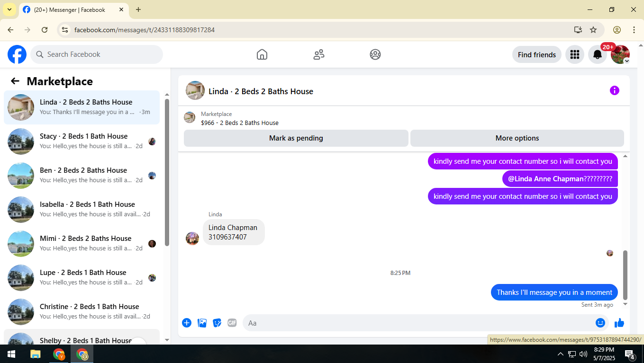Open the Home feed icon
This screenshot has height=363, width=644.
click(x=262, y=54)
